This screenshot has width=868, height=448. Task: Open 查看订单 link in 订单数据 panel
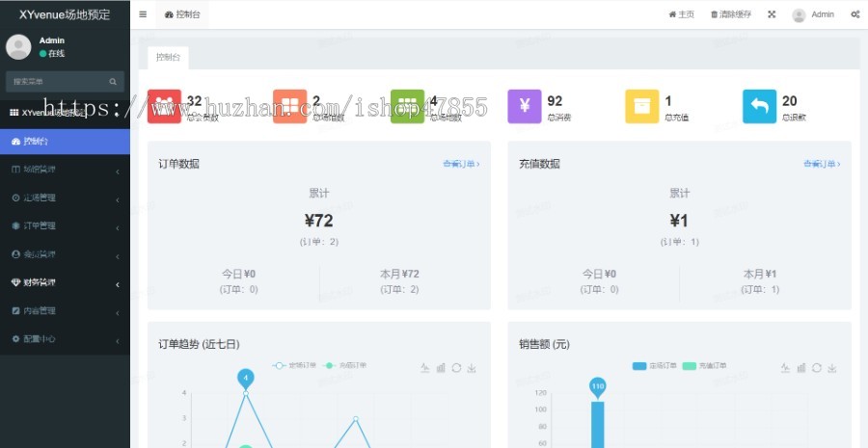point(461,164)
